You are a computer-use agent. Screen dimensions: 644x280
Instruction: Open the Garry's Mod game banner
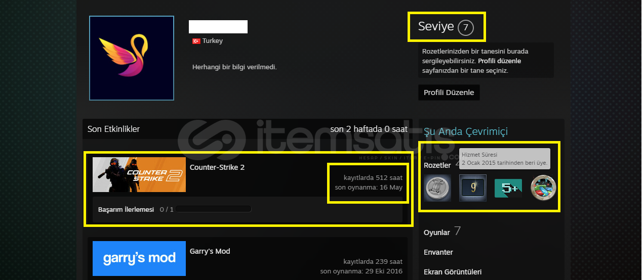click(139, 258)
